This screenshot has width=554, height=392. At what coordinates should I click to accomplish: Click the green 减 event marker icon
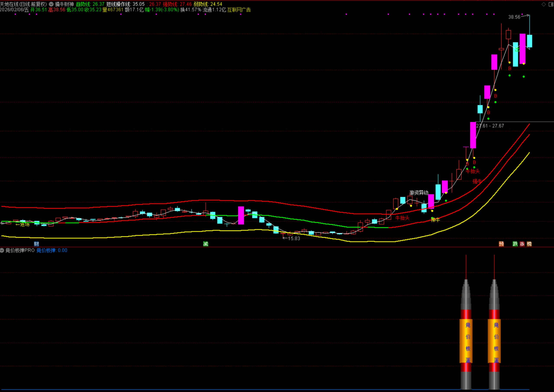(206, 244)
